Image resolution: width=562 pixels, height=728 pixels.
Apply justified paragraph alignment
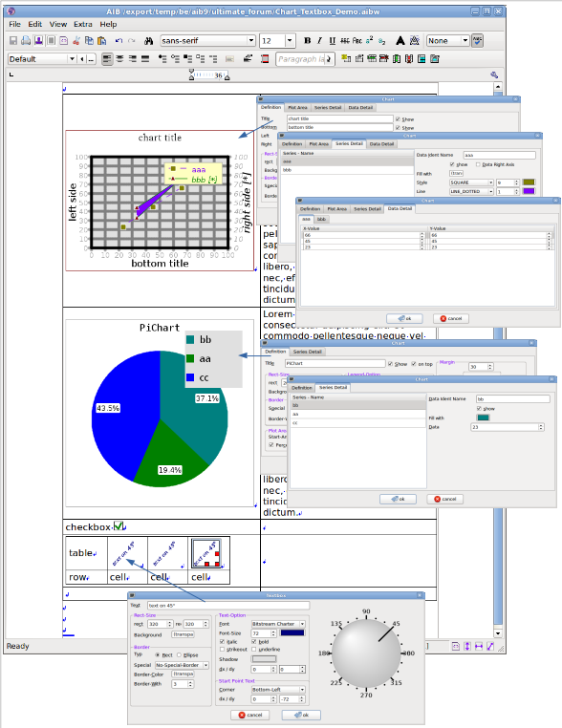click(x=145, y=59)
